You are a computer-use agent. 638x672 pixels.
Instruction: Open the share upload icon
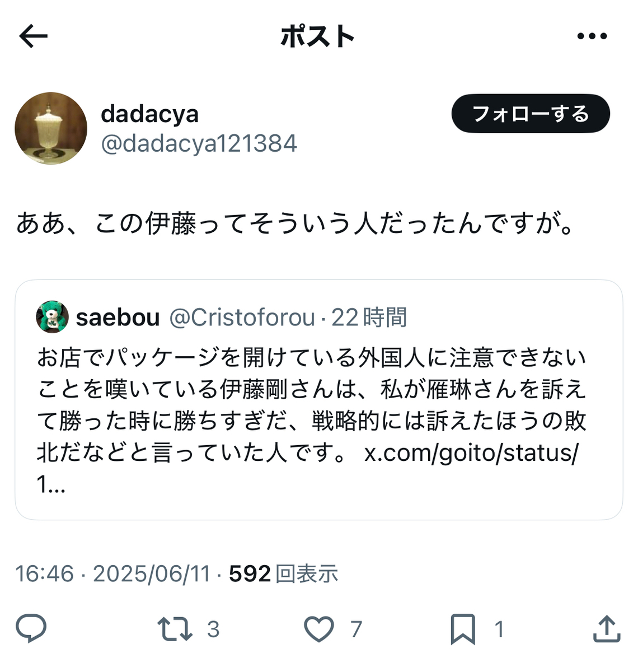tap(607, 628)
